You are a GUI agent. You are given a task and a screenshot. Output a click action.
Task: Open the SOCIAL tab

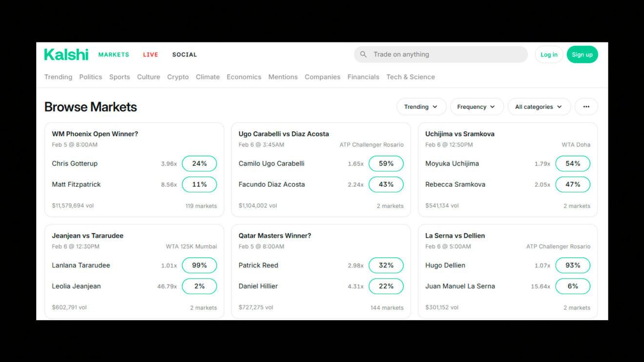click(184, 55)
